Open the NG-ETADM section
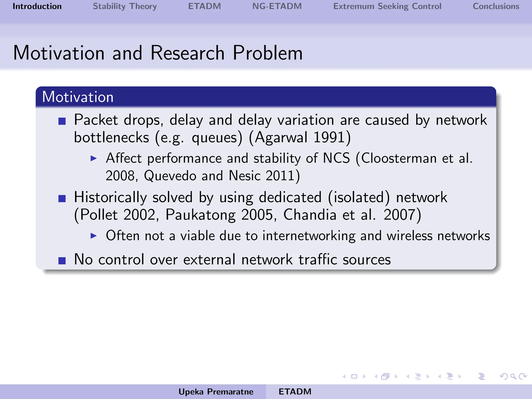Image resolution: width=532 pixels, height=399 pixels. 277,6
